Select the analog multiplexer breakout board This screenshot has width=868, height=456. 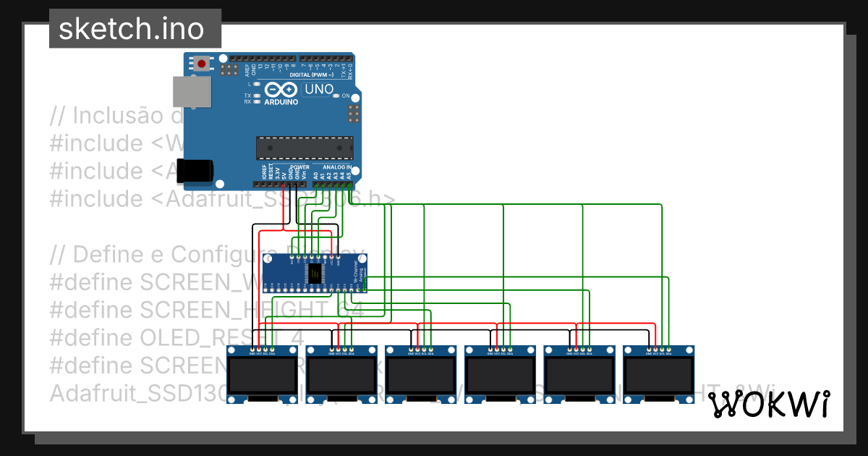pos(315,273)
